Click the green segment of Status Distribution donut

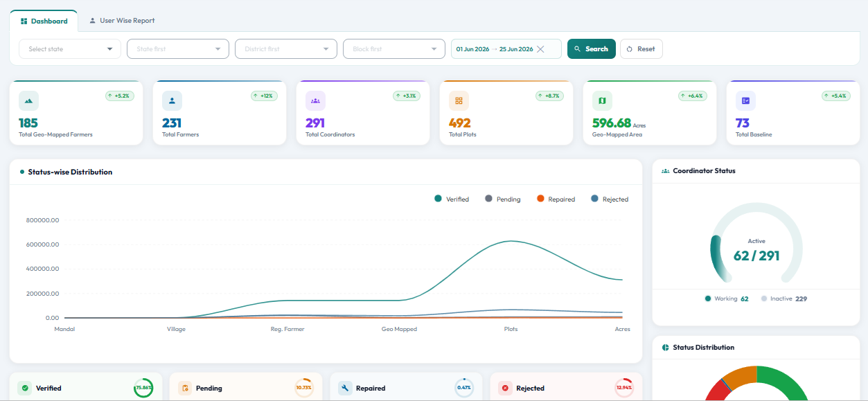pos(784,382)
